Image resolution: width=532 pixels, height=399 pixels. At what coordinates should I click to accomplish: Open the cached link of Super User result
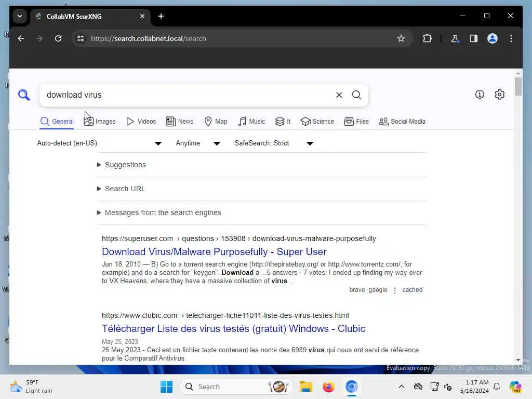[412, 290]
